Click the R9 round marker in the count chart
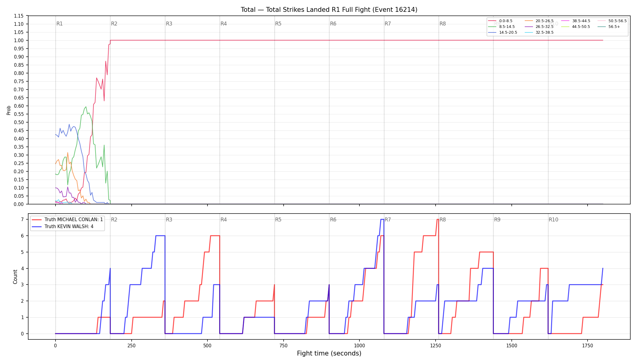Image resolution: width=637 pixels, height=364 pixels. (x=497, y=220)
